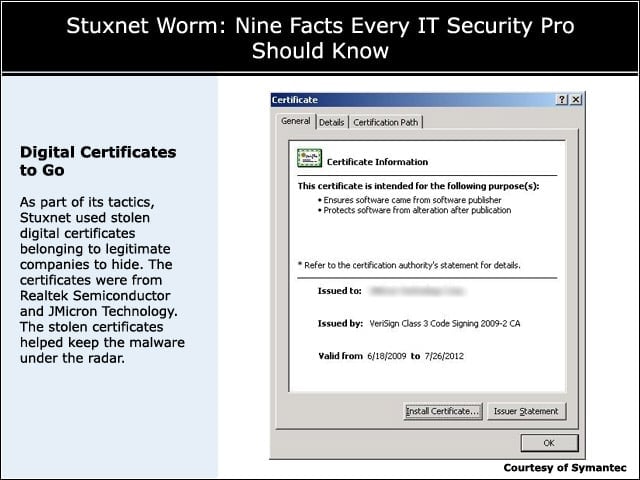Click the 'Courtesy of Symantec' credit
This screenshot has height=480, width=640.
point(565,468)
